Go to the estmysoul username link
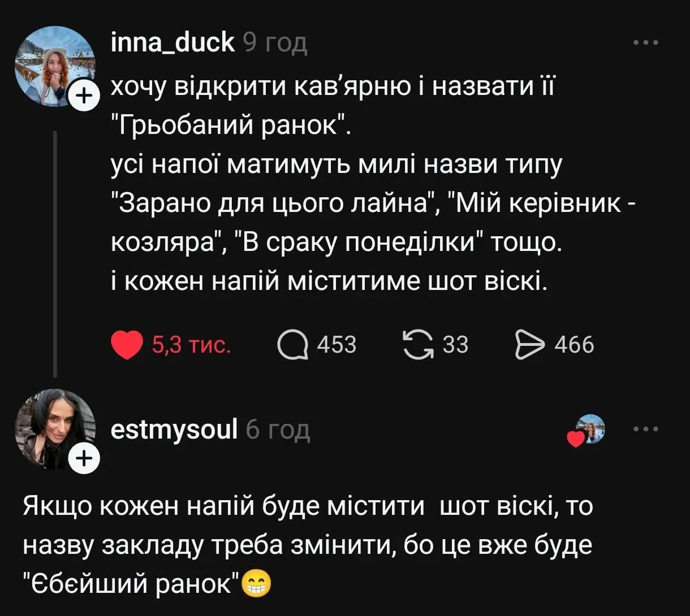Image resolution: width=690 pixels, height=616 pixels. click(174, 430)
